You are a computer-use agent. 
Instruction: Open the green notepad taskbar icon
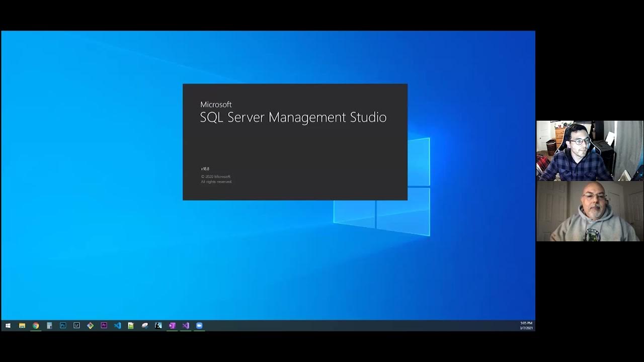pos(131,326)
